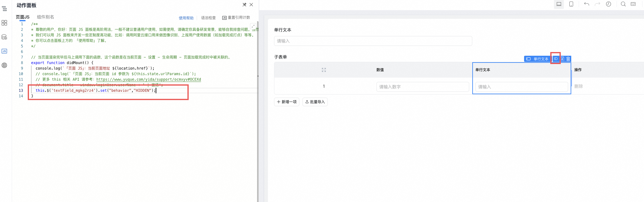
Task: Open the version history clock icon
Action: click(x=609, y=4)
